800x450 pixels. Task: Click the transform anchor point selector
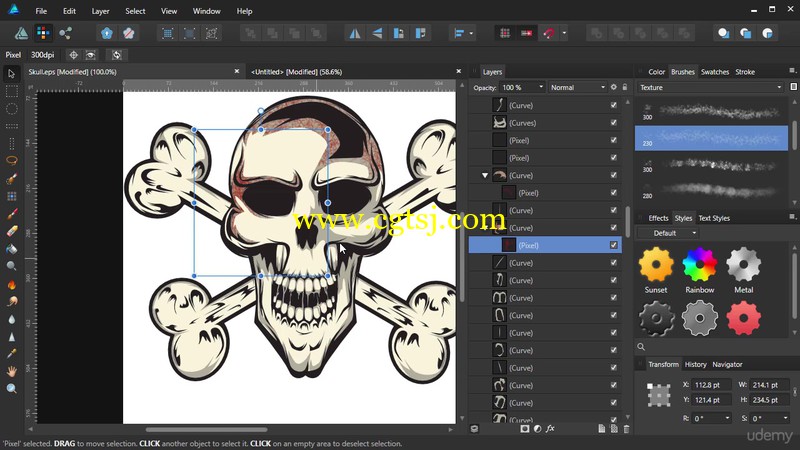tap(658, 395)
